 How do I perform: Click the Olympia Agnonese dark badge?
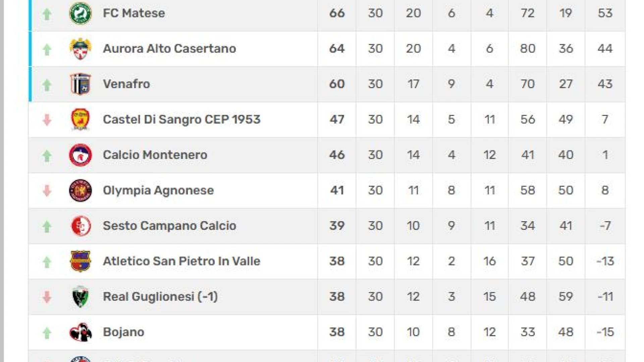tap(80, 190)
